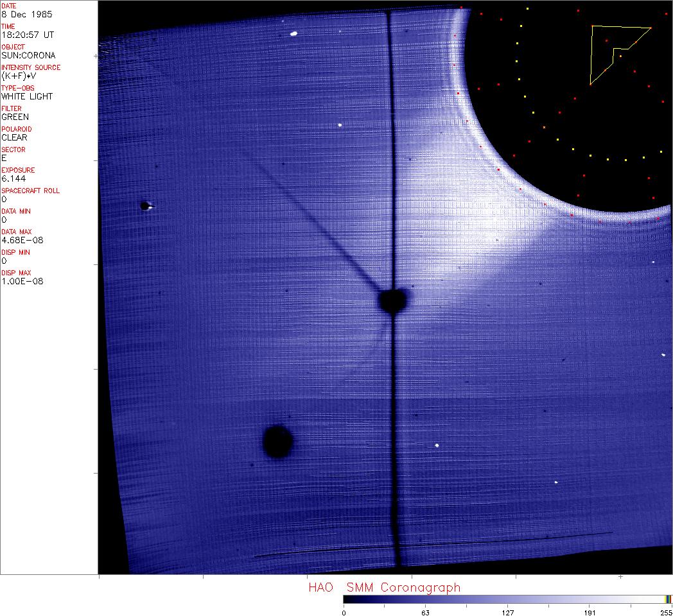This screenshot has height=616, width=673.
Task: Click the small dark spot with bright core at left
Action: [146, 206]
